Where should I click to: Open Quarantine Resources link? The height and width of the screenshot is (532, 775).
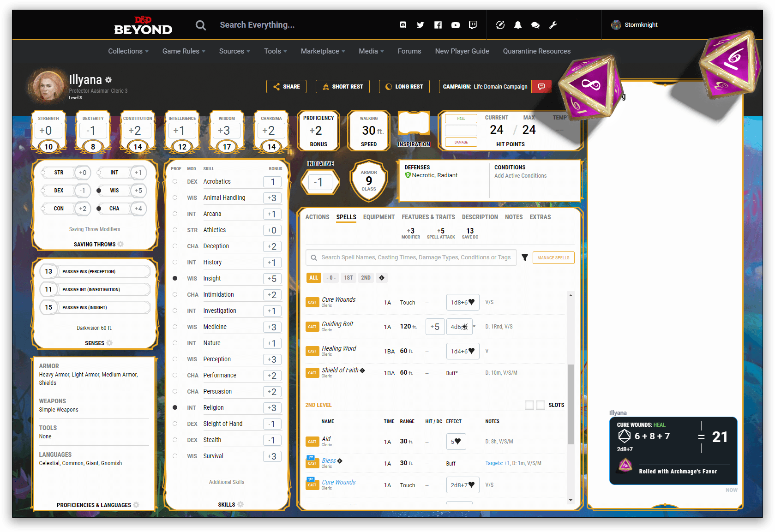(537, 51)
